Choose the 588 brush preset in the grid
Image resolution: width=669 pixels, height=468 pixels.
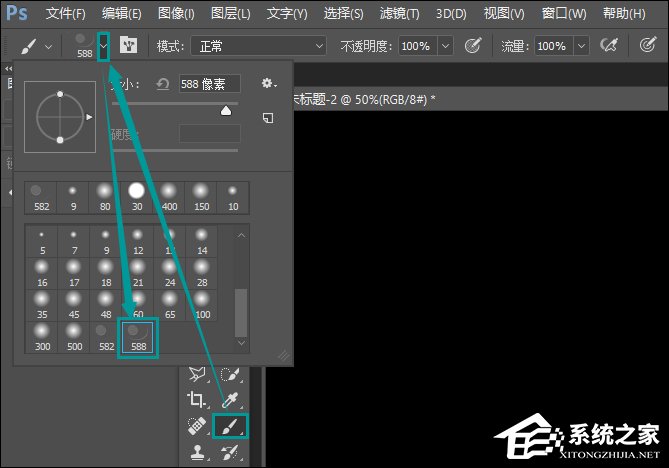point(138,337)
